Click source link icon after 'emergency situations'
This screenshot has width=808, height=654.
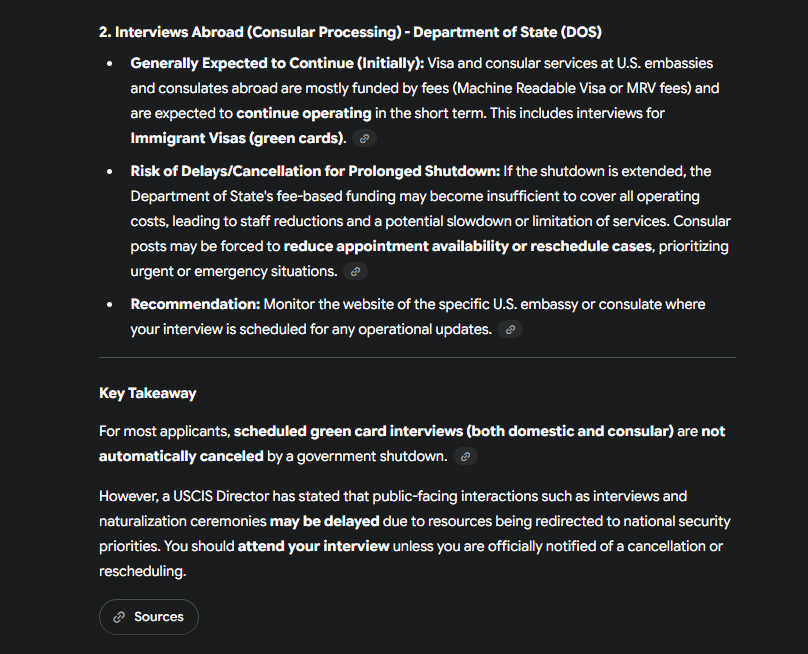click(355, 271)
